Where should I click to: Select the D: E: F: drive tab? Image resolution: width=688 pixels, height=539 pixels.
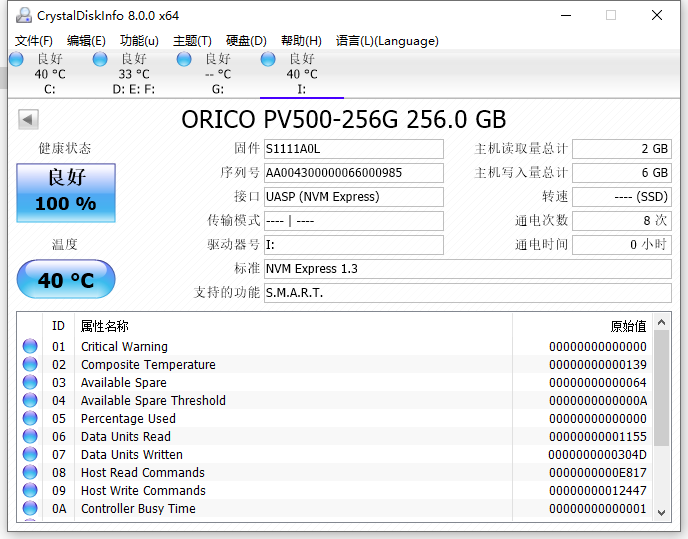tap(133, 74)
